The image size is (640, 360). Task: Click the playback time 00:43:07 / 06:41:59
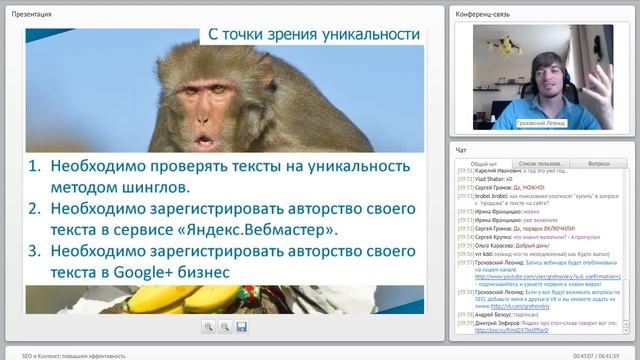click(x=596, y=356)
